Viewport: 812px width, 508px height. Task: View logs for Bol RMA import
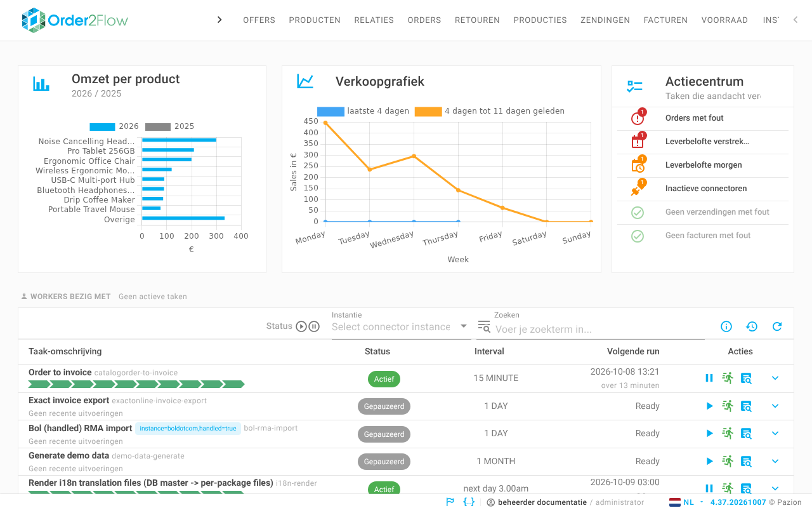[746, 433]
